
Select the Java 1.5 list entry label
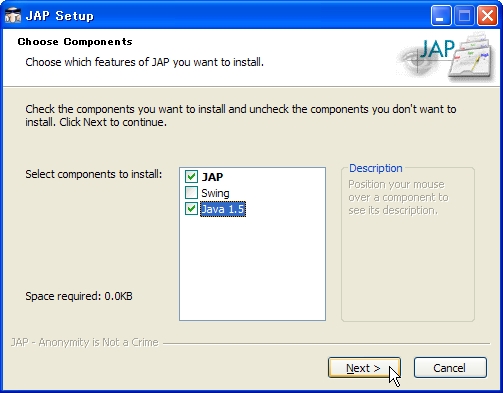(x=223, y=209)
